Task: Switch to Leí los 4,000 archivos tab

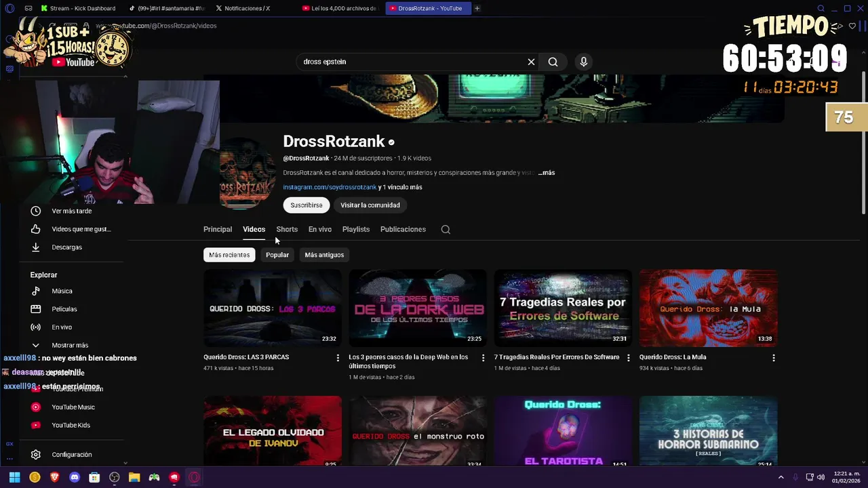Action: [339, 8]
